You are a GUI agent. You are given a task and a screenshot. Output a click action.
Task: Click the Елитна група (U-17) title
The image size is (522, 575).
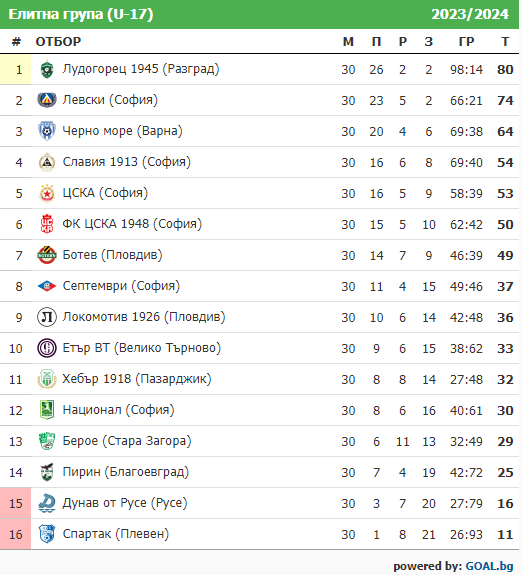point(81,14)
